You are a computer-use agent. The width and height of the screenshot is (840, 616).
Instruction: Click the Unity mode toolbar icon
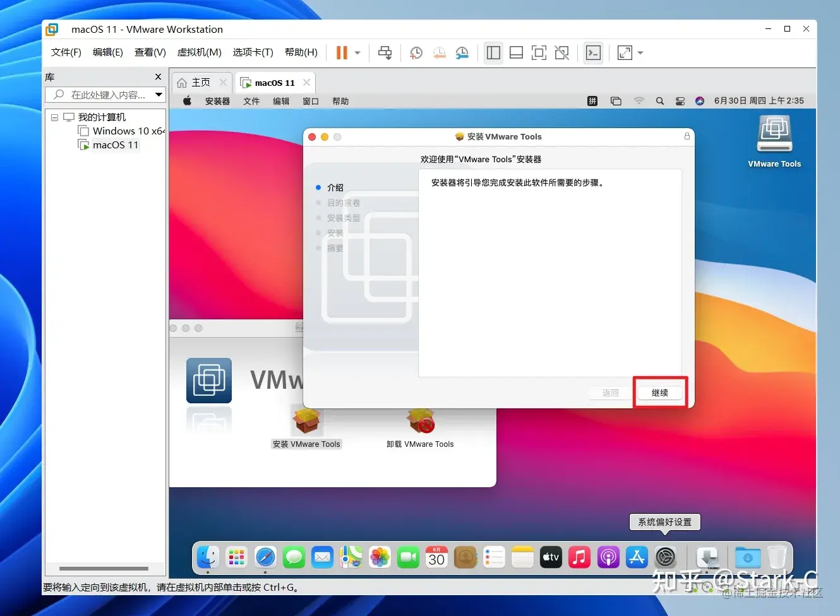pos(561,53)
